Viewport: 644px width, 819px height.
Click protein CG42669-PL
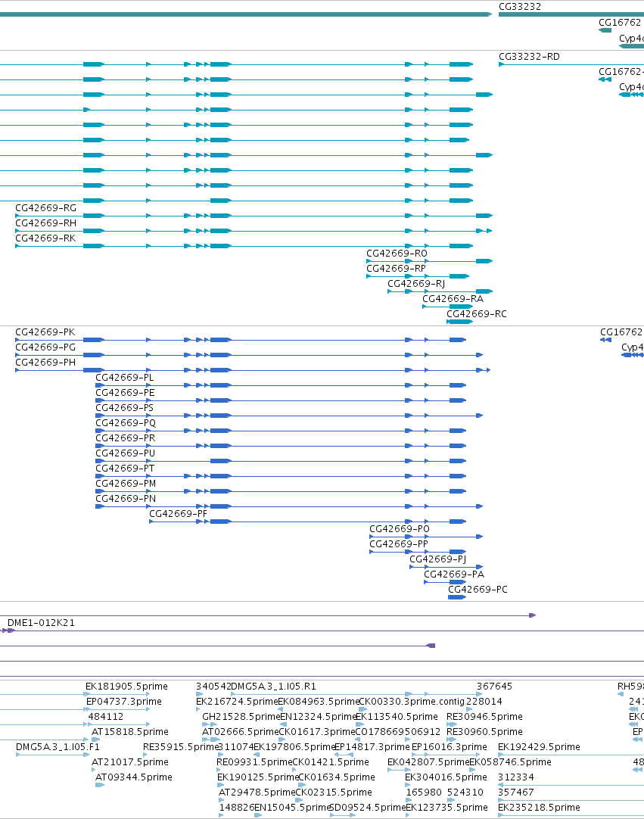(124, 378)
